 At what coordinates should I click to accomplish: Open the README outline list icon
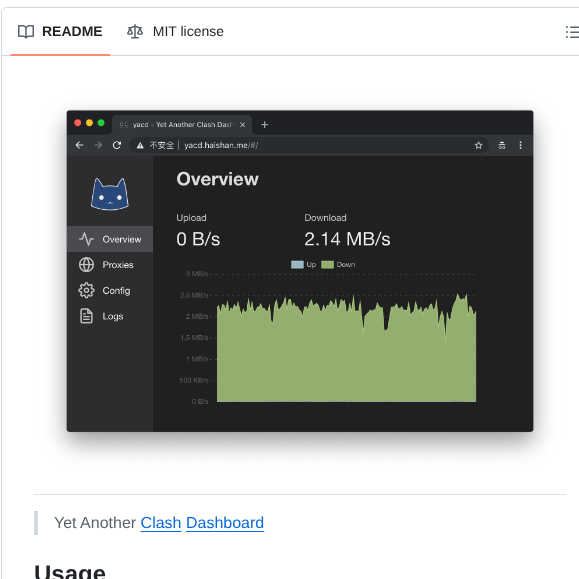click(572, 32)
